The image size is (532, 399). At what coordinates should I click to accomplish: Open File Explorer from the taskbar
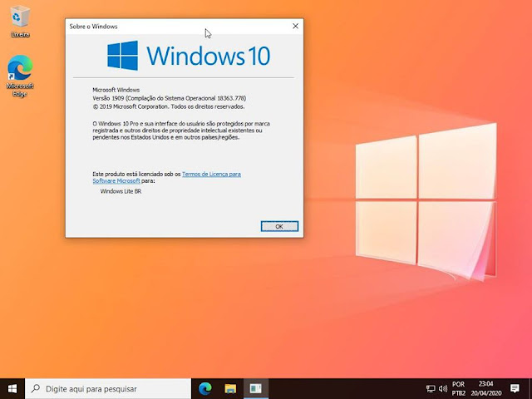[230, 389]
